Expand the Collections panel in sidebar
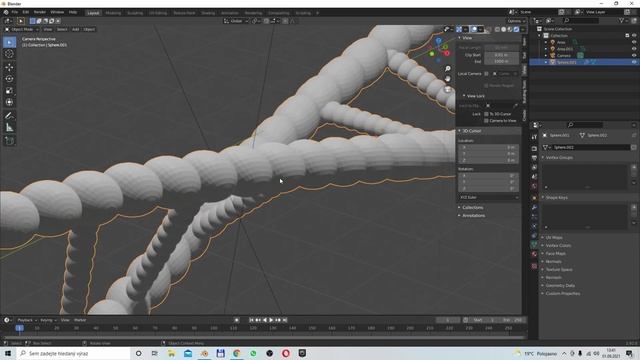Image resolution: width=640 pixels, height=360 pixels. pos(472,207)
